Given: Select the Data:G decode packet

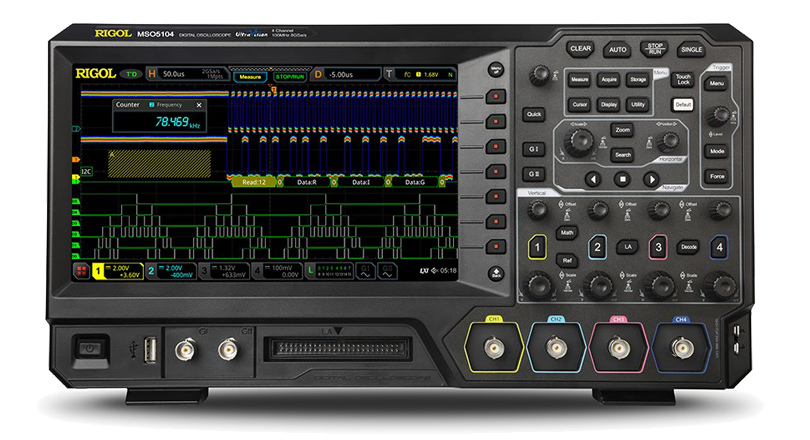Looking at the screenshot, I should click(x=415, y=182).
